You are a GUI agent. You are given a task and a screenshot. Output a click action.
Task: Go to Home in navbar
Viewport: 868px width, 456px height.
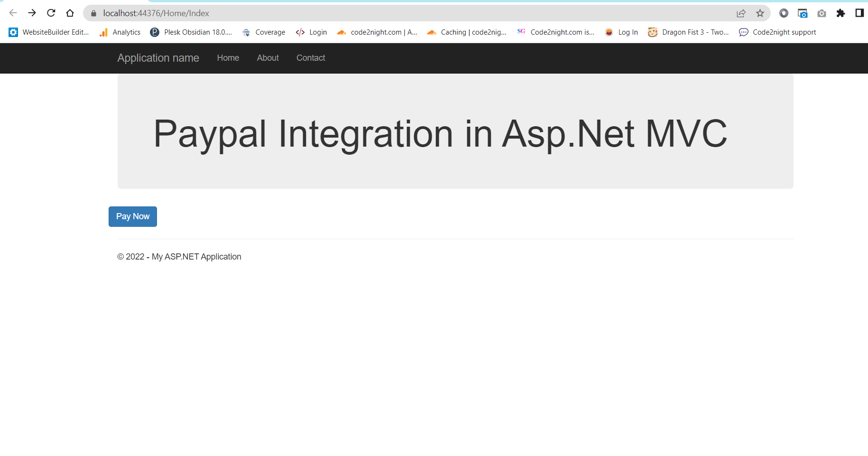(228, 58)
